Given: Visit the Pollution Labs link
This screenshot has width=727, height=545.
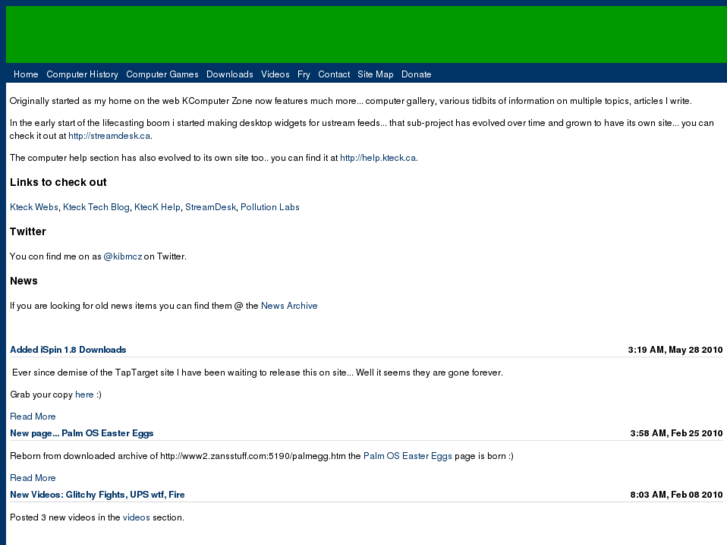Looking at the screenshot, I should click(x=270, y=207).
